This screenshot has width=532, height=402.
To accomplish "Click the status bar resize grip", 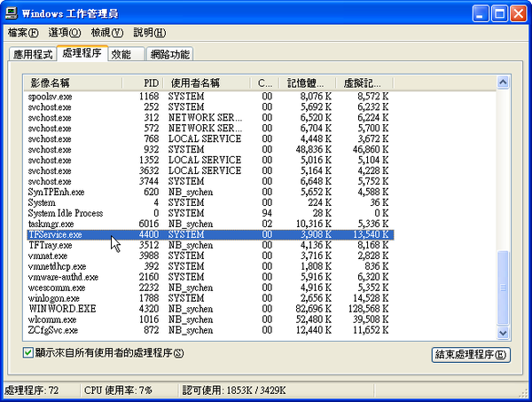I will (525, 393).
